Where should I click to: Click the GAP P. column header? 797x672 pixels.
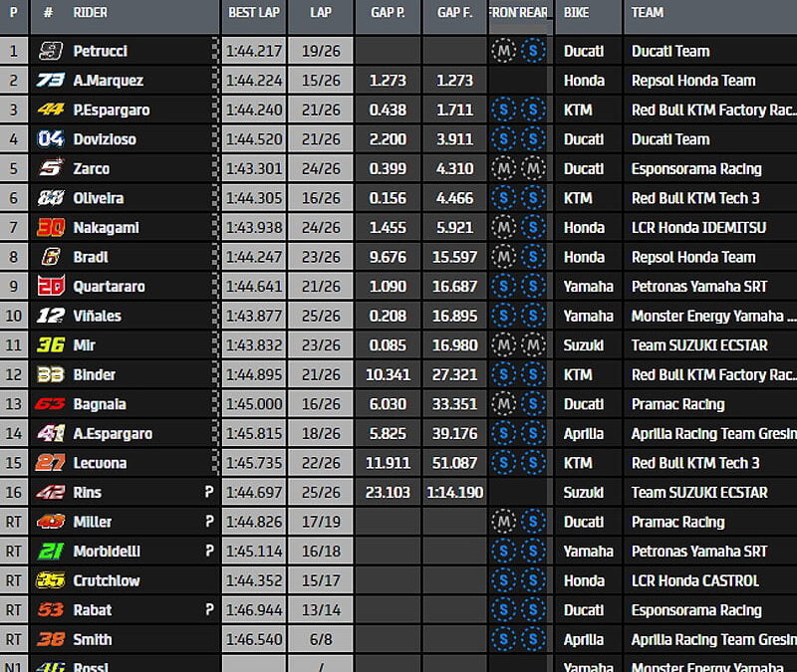coord(388,13)
